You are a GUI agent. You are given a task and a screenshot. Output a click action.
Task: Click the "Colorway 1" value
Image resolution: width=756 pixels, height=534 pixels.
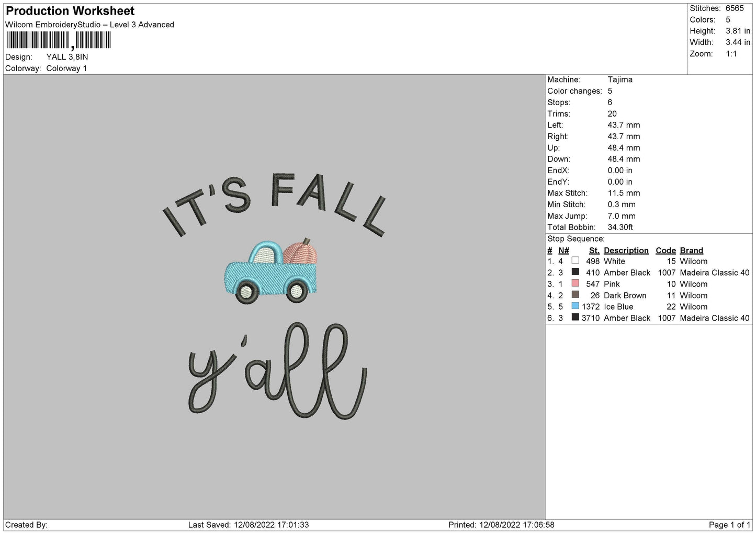[66, 69]
